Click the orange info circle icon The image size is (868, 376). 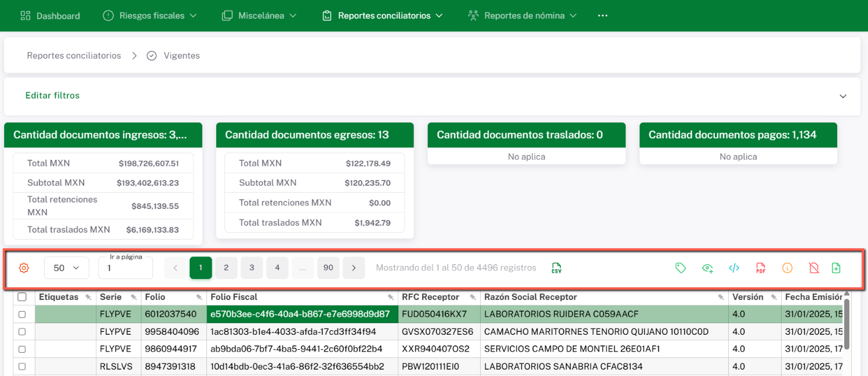coord(787,268)
